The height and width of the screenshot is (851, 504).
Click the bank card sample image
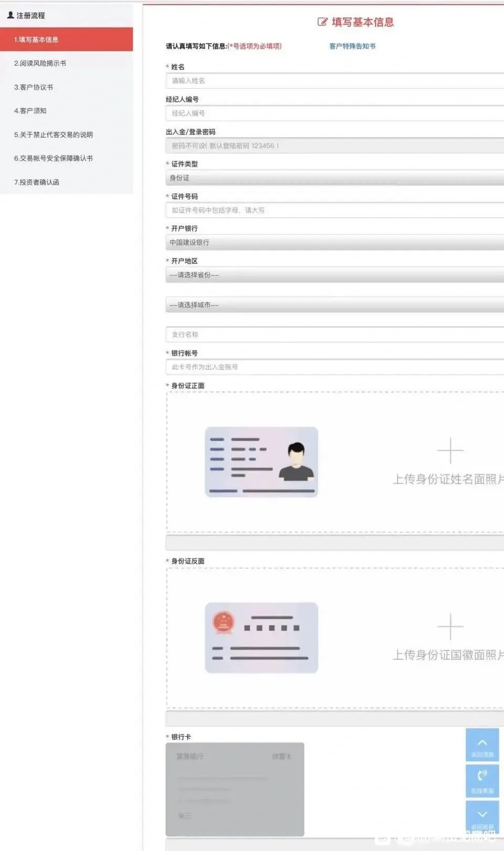235,789
